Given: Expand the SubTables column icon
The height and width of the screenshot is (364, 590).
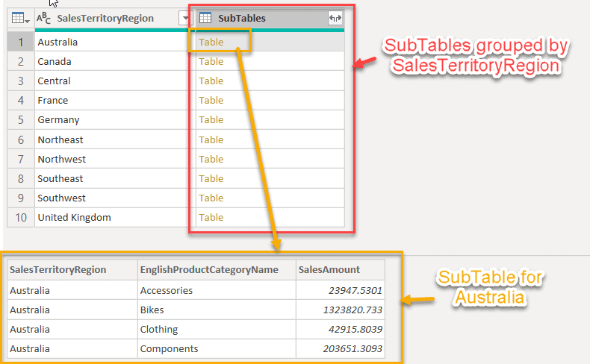Looking at the screenshot, I should (335, 18).
